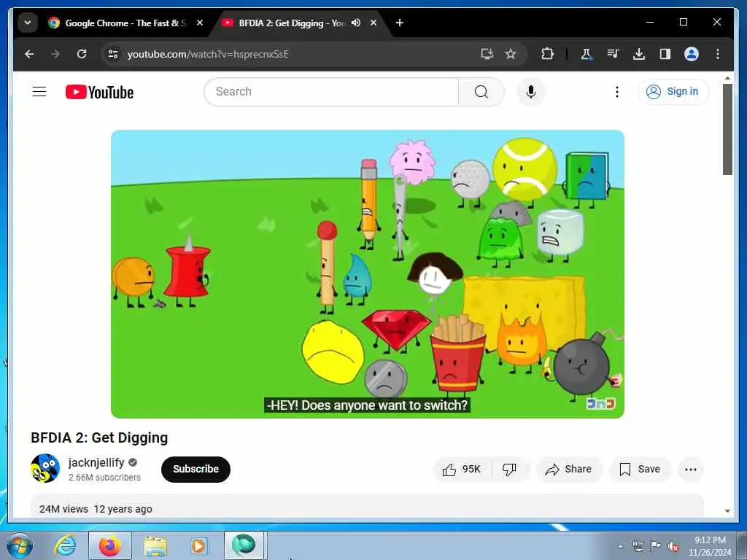Open the Chrome profile avatar
The height and width of the screenshot is (560, 747).
[692, 54]
